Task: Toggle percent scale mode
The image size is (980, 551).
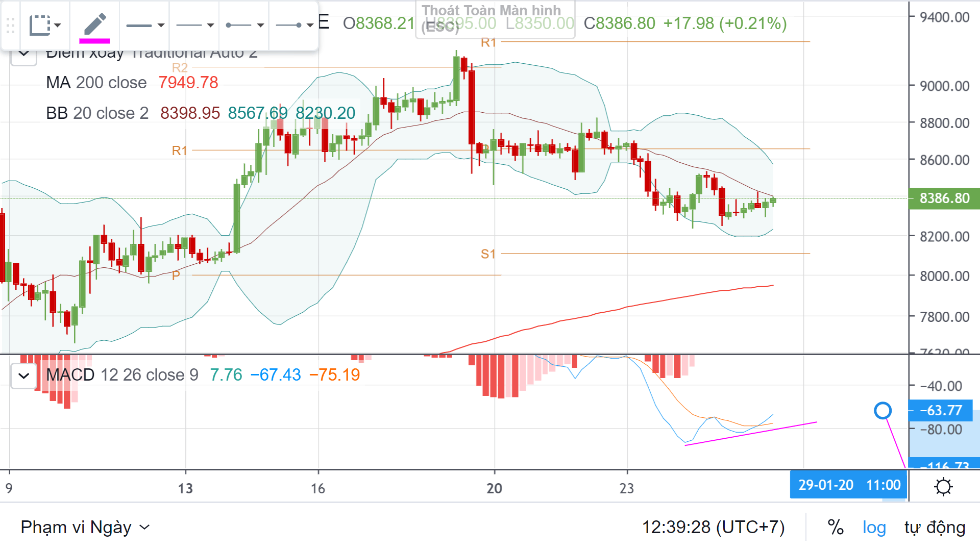Action: 836,527
